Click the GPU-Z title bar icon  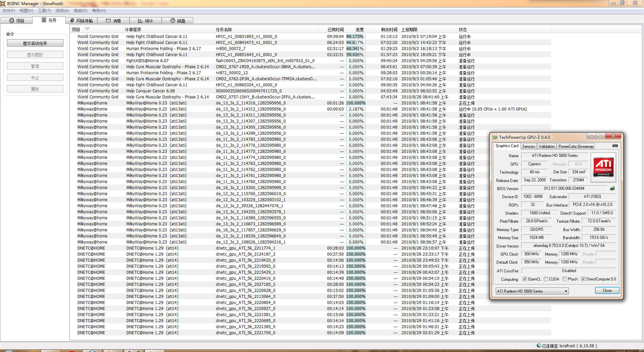tap(495, 137)
